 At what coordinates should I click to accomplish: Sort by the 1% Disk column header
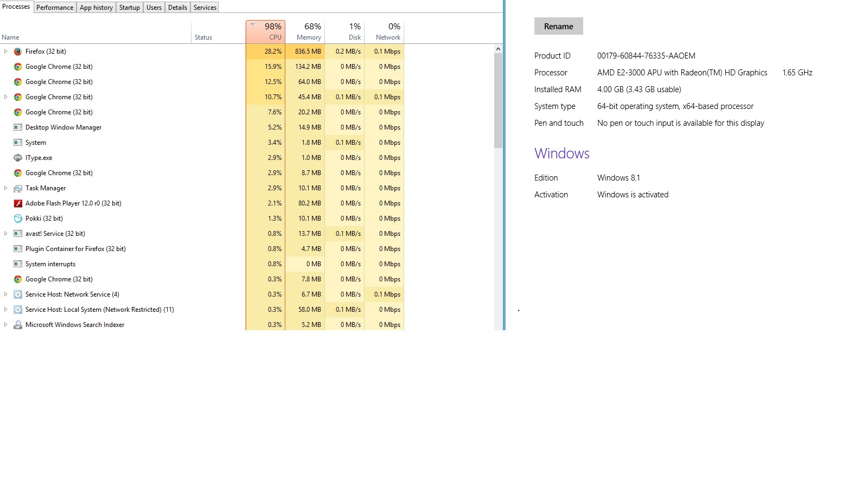click(x=344, y=32)
